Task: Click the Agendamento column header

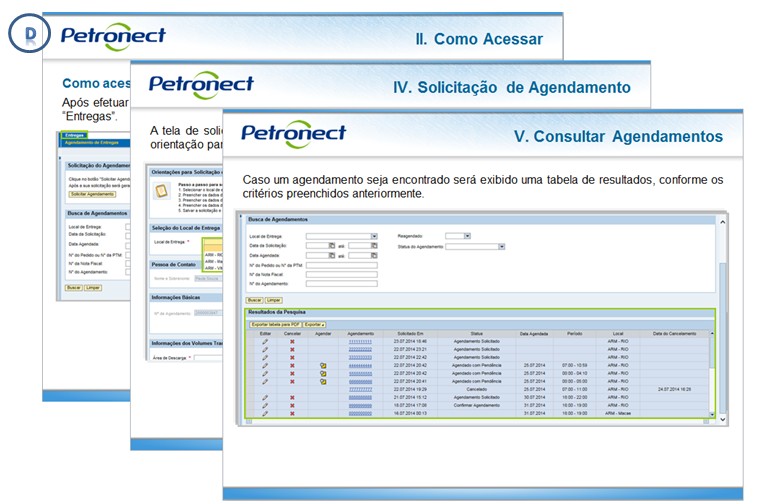Action: 361,334
